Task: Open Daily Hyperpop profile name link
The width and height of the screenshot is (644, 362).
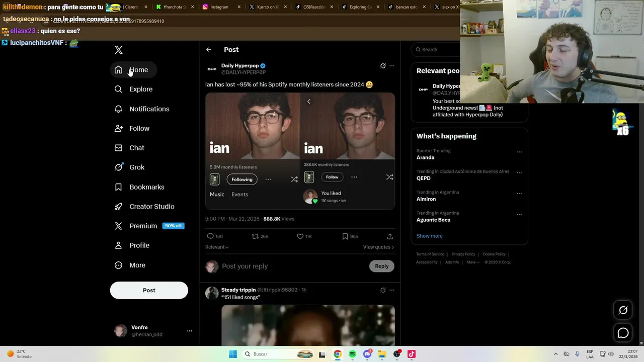Action: point(240,65)
